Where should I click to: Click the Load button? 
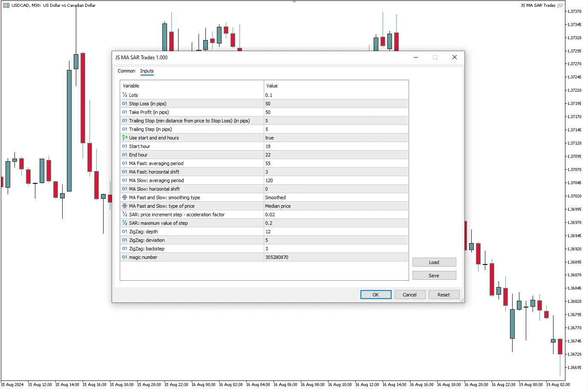(434, 262)
